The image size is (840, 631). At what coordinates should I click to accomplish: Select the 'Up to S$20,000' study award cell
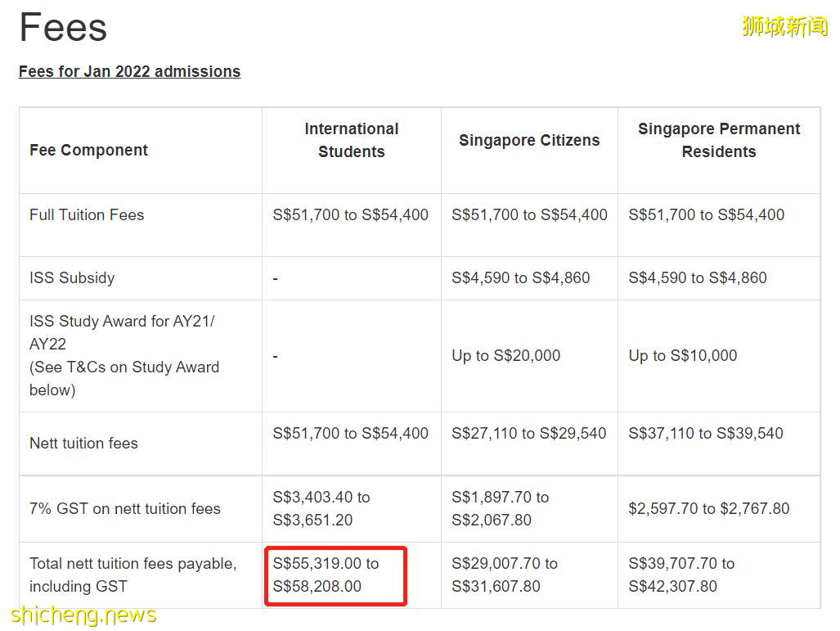(x=505, y=356)
